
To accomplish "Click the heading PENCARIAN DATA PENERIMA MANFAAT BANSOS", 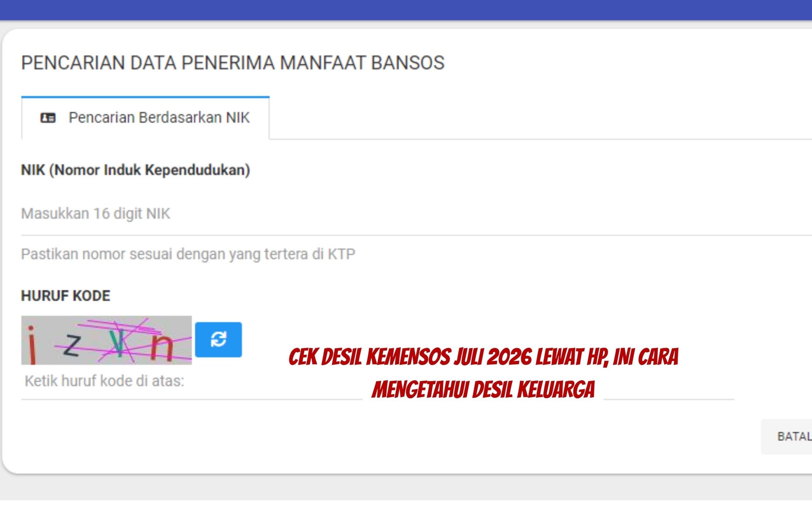I will 233,63.
